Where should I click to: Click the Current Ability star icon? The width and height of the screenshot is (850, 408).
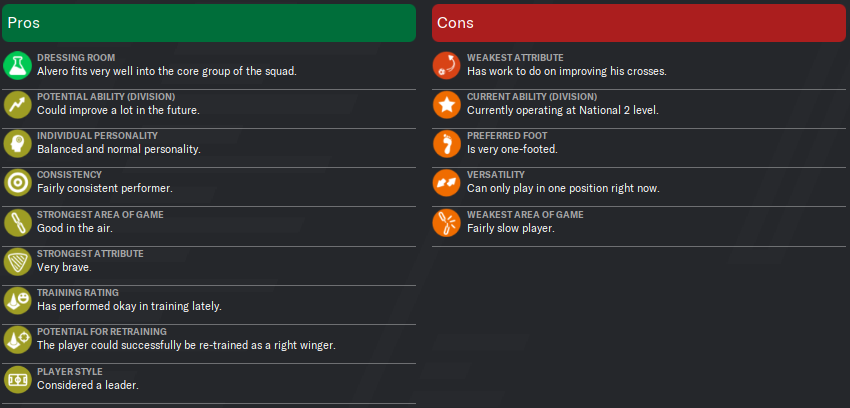tap(447, 104)
